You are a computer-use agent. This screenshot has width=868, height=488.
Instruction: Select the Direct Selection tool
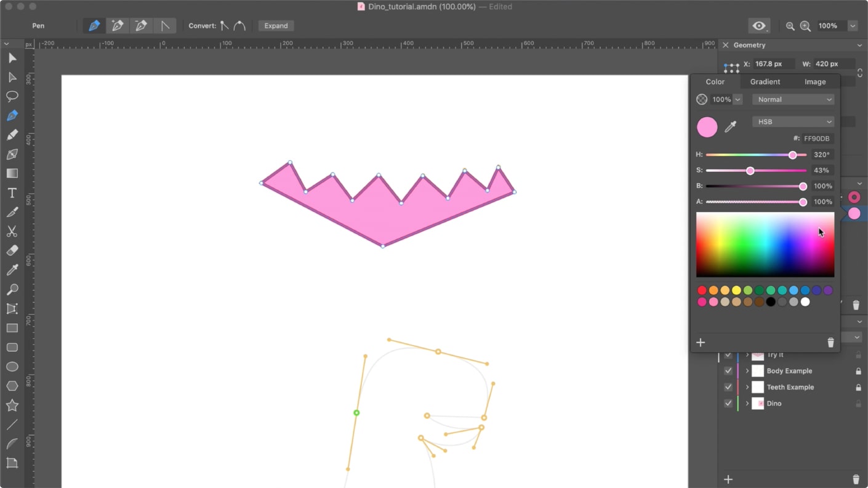pos(12,77)
